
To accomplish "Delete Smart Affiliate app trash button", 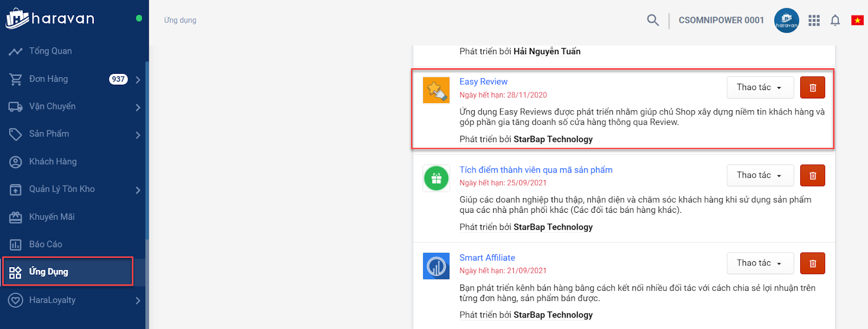I will pyautogui.click(x=813, y=263).
